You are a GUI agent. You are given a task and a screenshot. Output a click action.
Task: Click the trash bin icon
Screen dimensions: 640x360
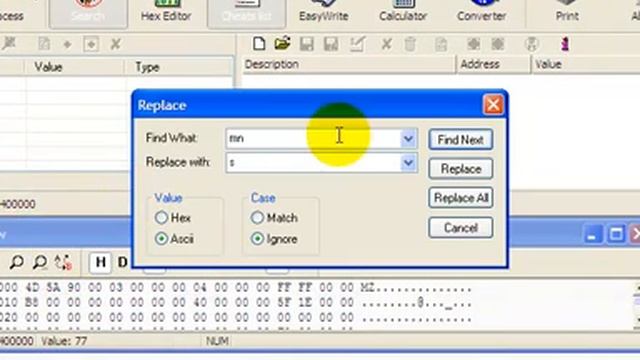click(410, 44)
